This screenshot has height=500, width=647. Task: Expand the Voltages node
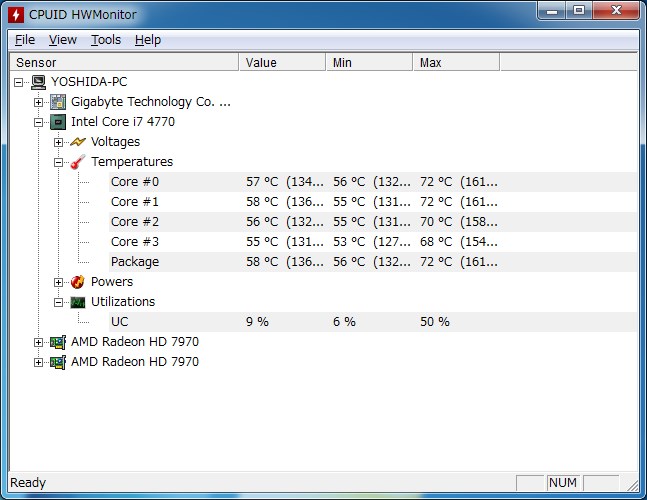point(58,142)
